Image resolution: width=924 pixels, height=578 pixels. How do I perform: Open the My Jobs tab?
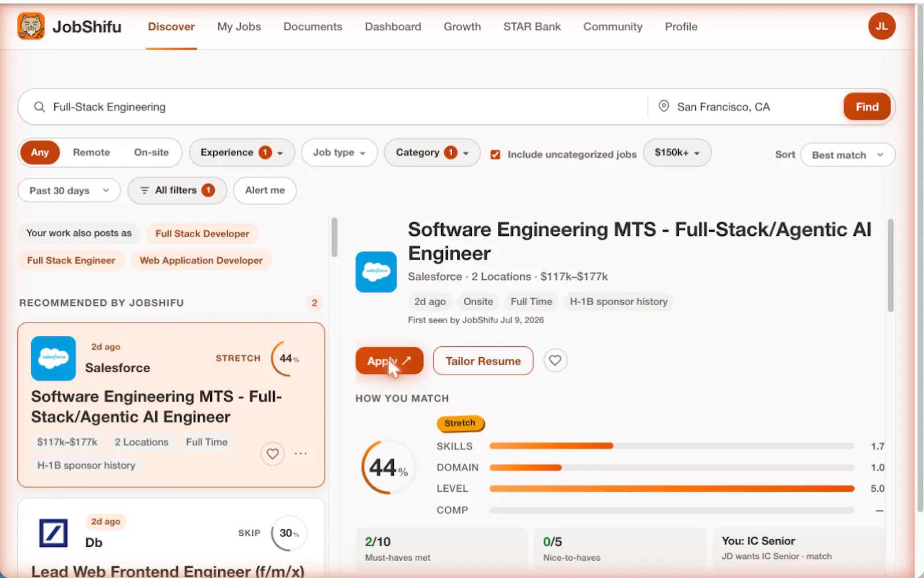click(x=239, y=27)
